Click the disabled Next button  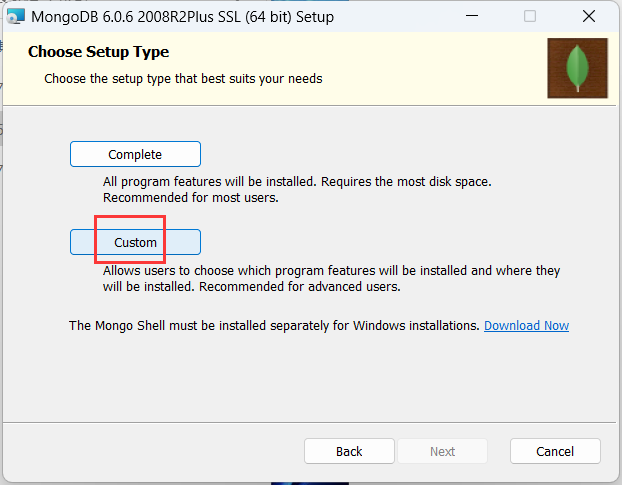tap(442, 451)
